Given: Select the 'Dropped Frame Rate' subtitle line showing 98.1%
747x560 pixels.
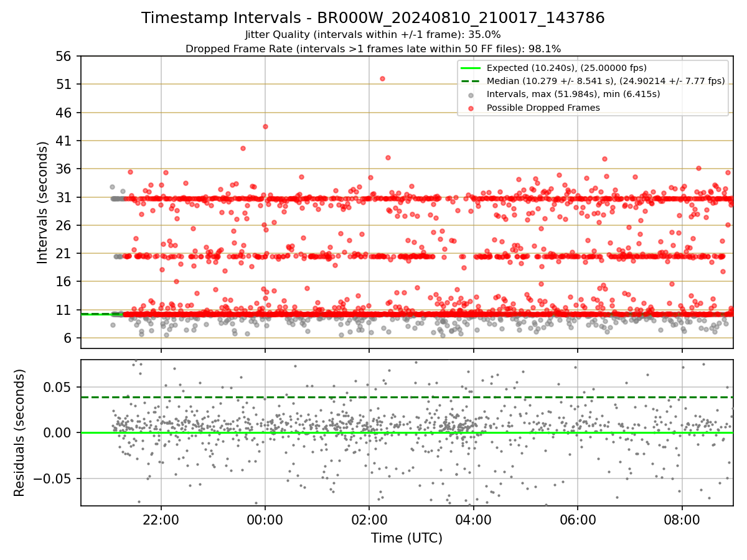Looking at the screenshot, I should 373,49.
